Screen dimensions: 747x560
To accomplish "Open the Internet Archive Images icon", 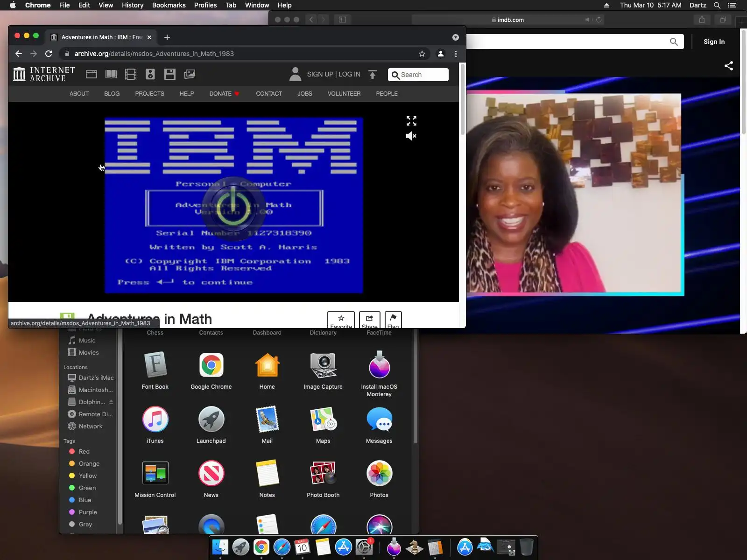I will (190, 74).
